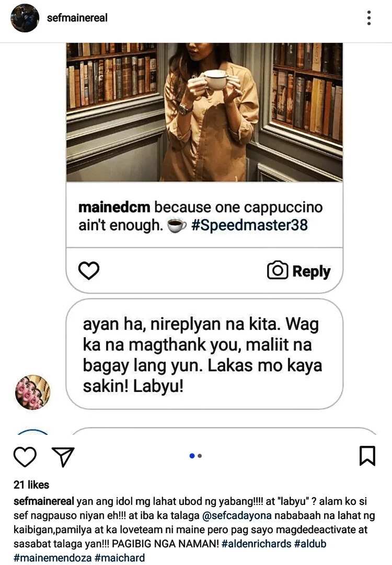Tap the camera icon next to Reply
The width and height of the screenshot is (392, 565).
click(278, 270)
